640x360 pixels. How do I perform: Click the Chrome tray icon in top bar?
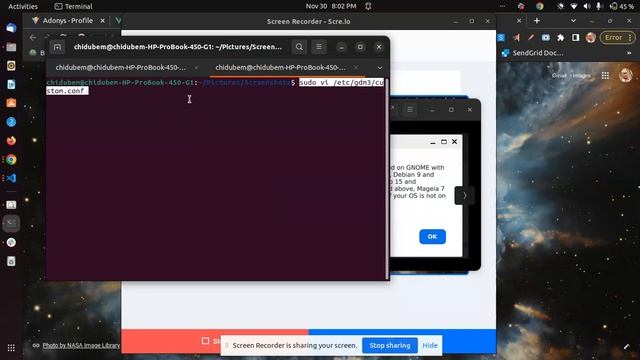(x=540, y=6)
